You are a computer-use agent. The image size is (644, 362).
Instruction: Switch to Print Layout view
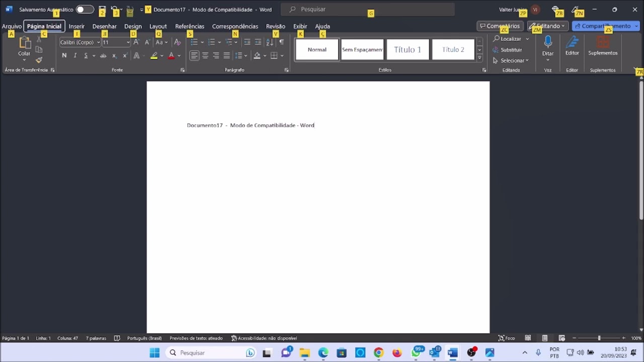[544, 338]
